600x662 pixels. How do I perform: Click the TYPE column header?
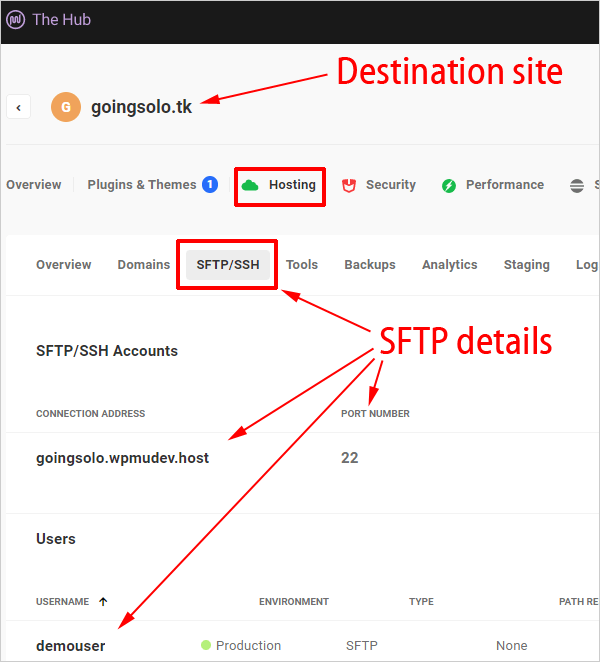point(421,602)
